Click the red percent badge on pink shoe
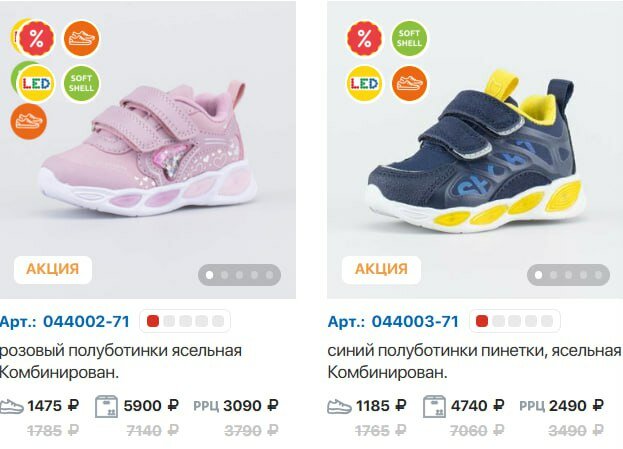Screen dimensions: 623x449 tap(36, 39)
